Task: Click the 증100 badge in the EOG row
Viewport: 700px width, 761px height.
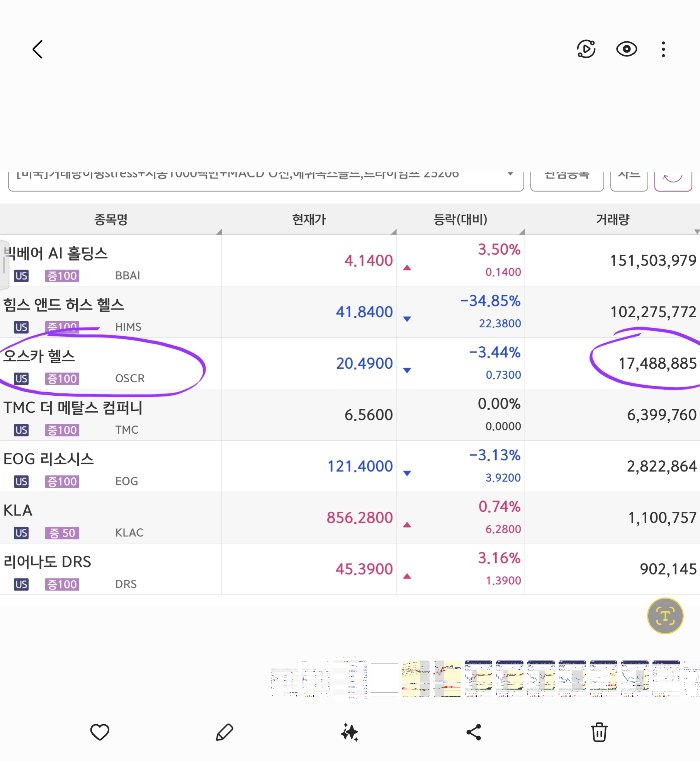Action: [62, 482]
